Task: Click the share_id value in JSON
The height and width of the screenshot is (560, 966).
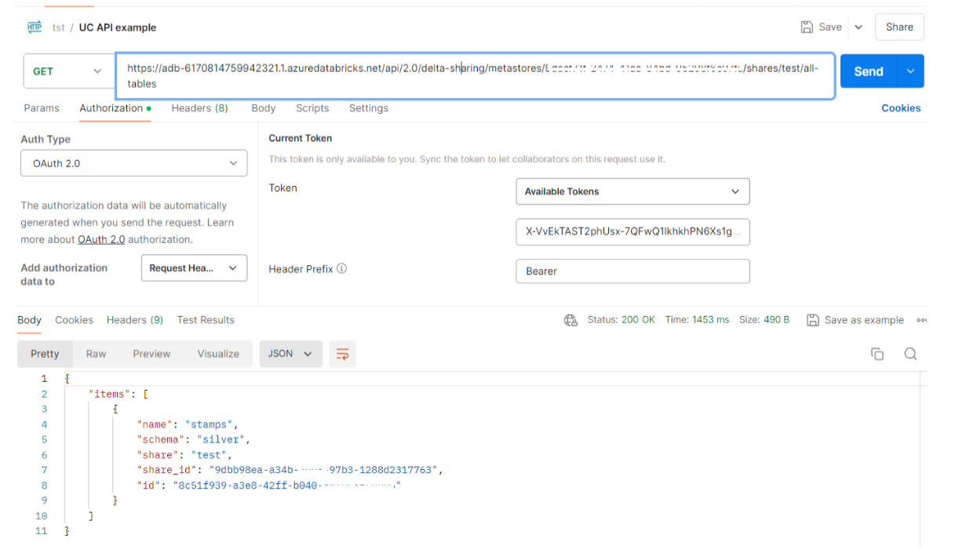Action: click(323, 470)
